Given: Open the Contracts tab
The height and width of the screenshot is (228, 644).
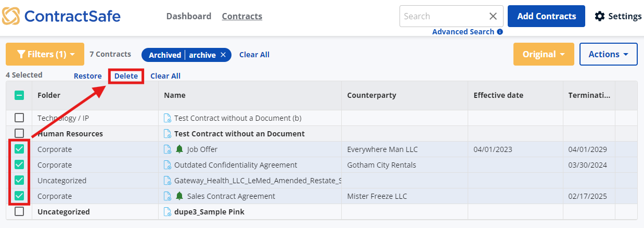Looking at the screenshot, I should click(x=242, y=16).
